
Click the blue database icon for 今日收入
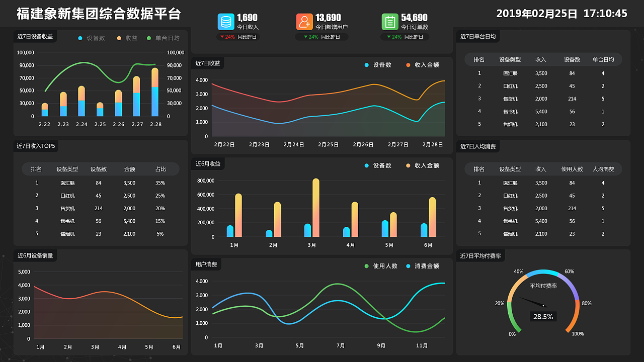(x=226, y=22)
